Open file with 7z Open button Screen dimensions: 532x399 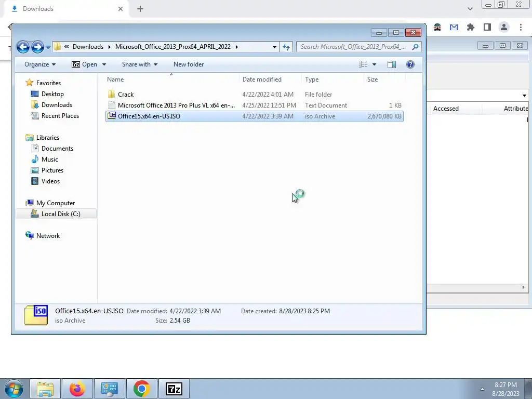tap(85, 64)
